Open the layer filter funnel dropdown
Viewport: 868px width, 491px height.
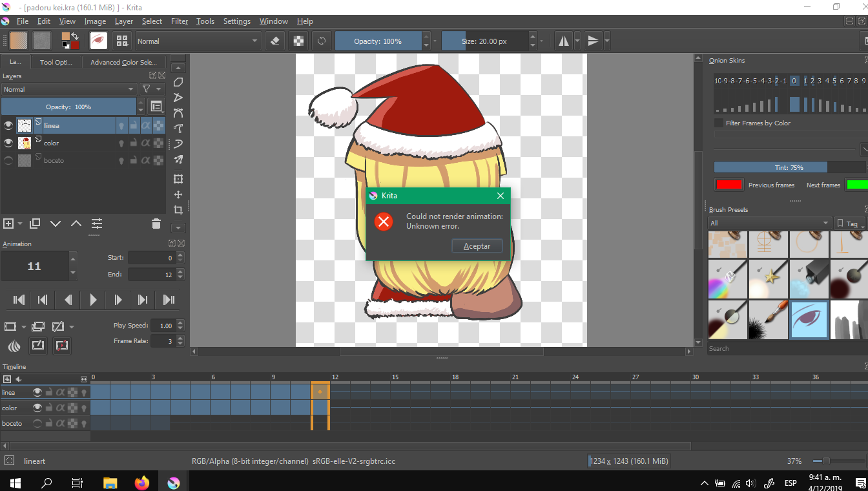pyautogui.click(x=152, y=89)
